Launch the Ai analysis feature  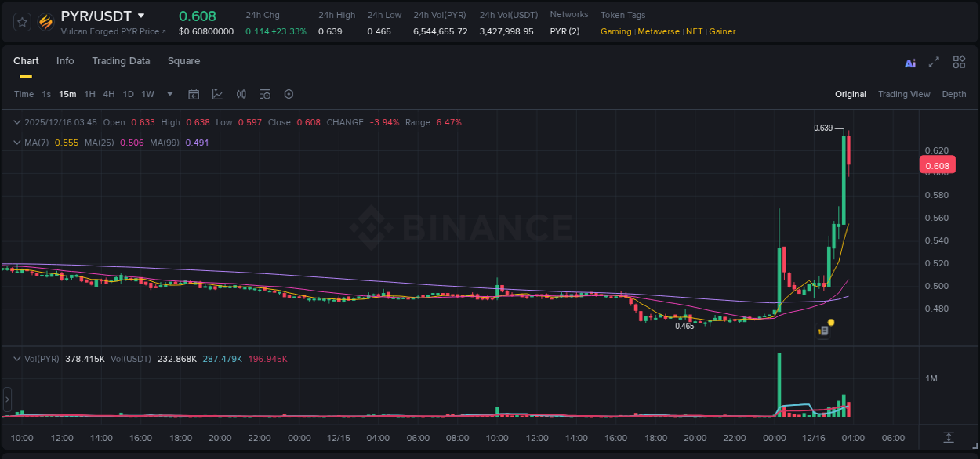coord(909,62)
